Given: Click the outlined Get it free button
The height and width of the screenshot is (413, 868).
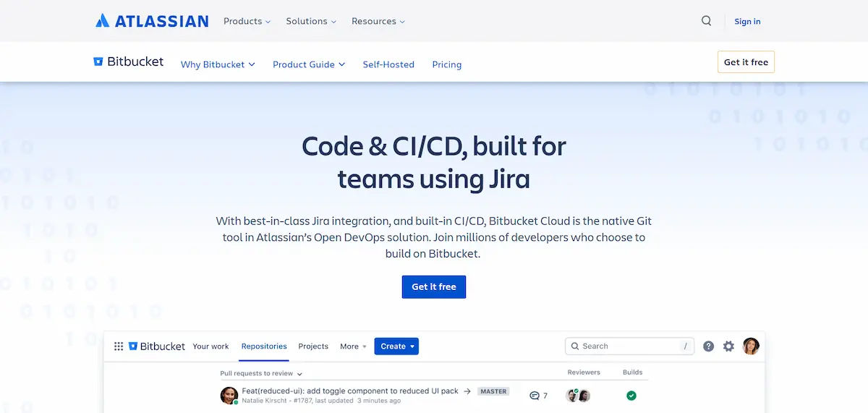Looking at the screenshot, I should 746,61.
